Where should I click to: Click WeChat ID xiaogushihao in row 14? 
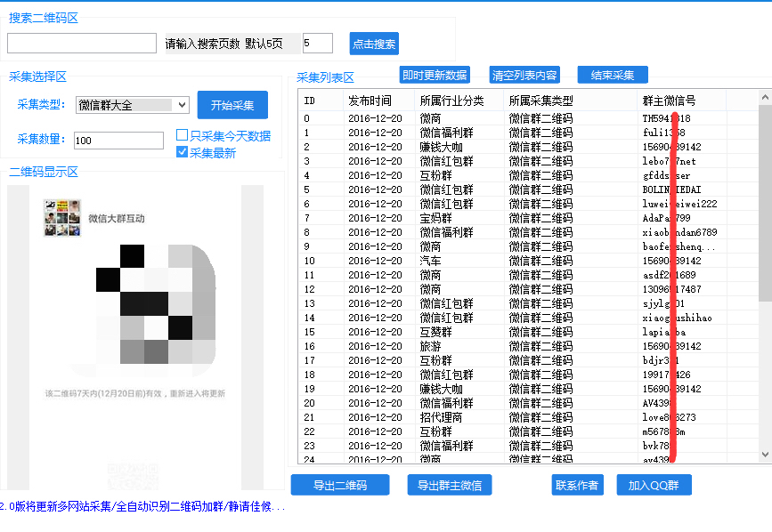(677, 318)
